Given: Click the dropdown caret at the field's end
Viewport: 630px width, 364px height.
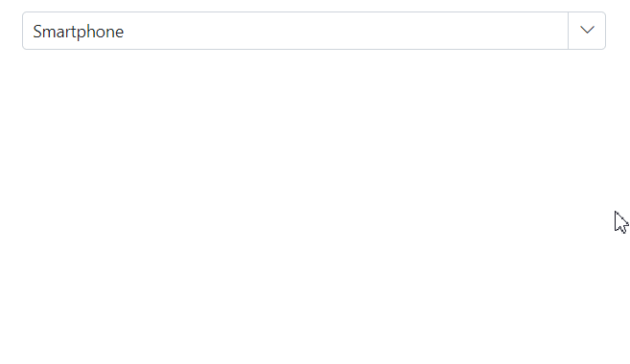Looking at the screenshot, I should coord(587,31).
